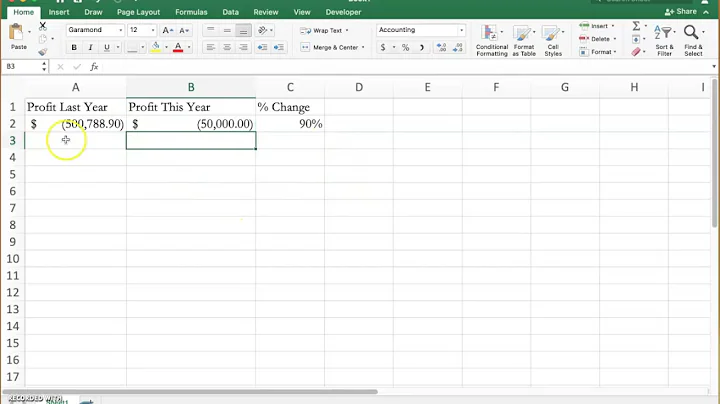This screenshot has width=720, height=404.
Task: Open Cell Styles gallery
Action: click(x=553, y=40)
